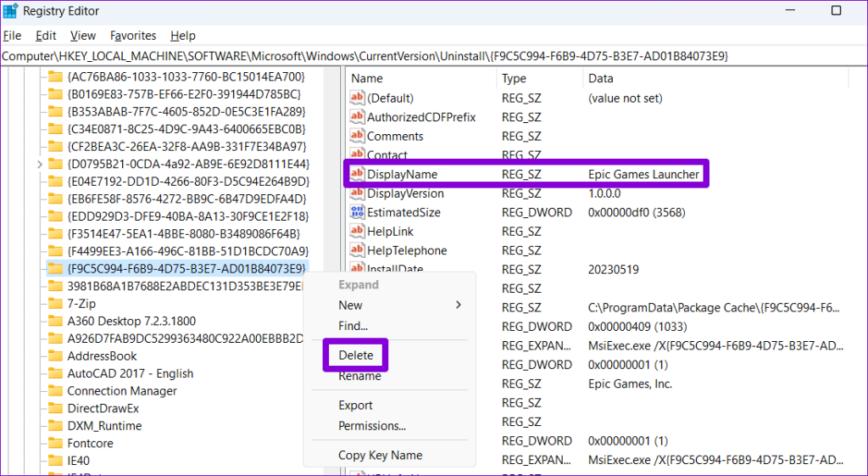Image resolution: width=868 pixels, height=476 pixels.
Task: Click string icon of HelpLink value
Action: point(357,231)
